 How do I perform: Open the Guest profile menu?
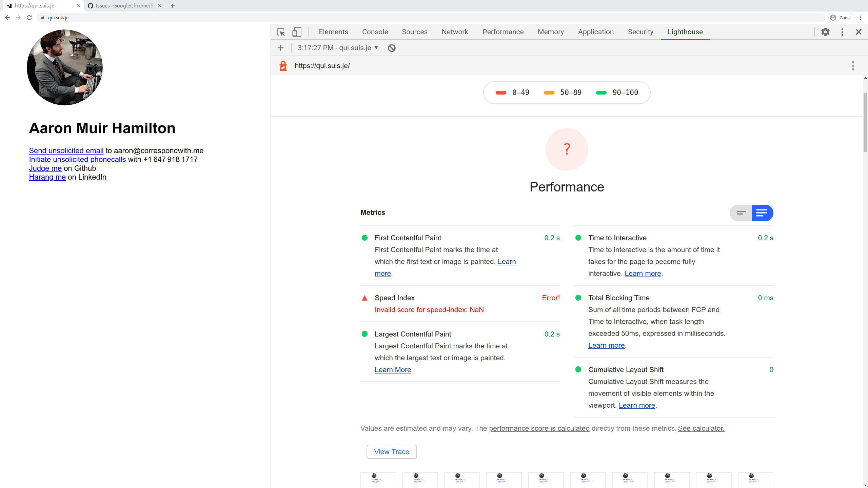pyautogui.click(x=841, y=18)
